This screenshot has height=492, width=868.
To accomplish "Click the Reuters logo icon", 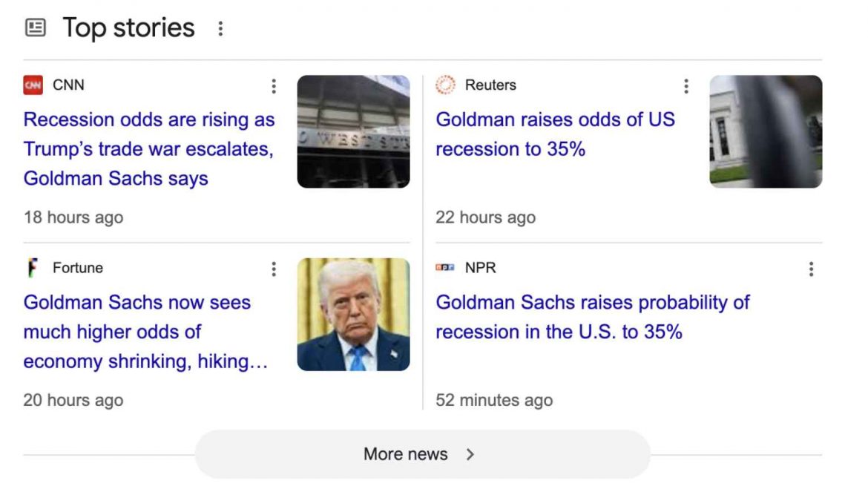I will click(445, 85).
